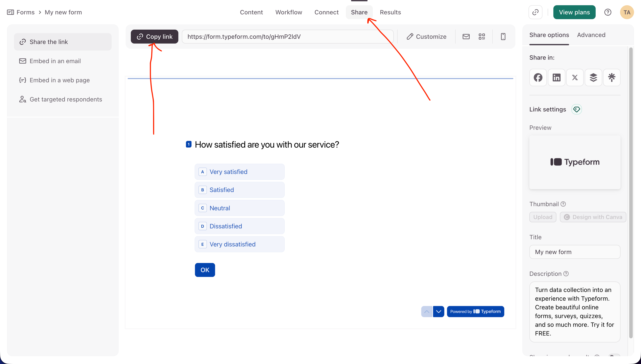
Task: Go to next question with down chevron
Action: 438,312
